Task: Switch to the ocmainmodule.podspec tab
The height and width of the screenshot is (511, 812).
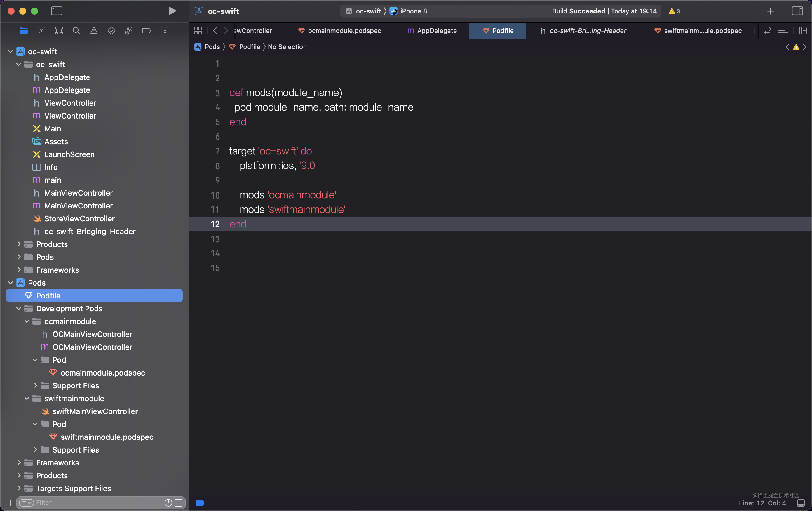Action: 339,31
